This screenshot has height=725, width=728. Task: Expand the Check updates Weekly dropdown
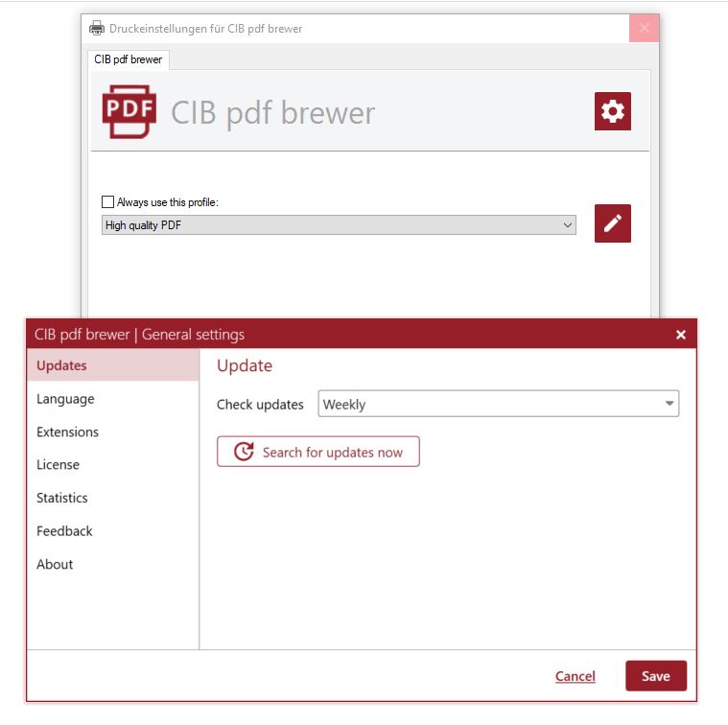pos(498,404)
